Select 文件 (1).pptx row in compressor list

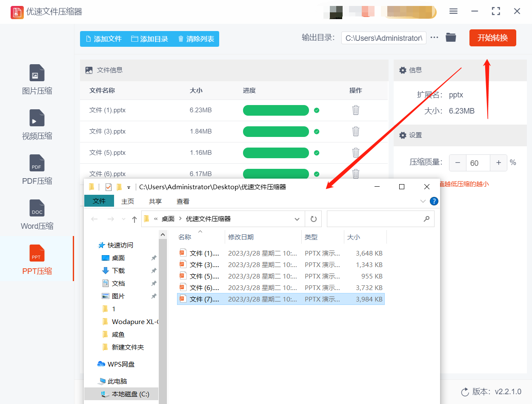tap(234, 110)
